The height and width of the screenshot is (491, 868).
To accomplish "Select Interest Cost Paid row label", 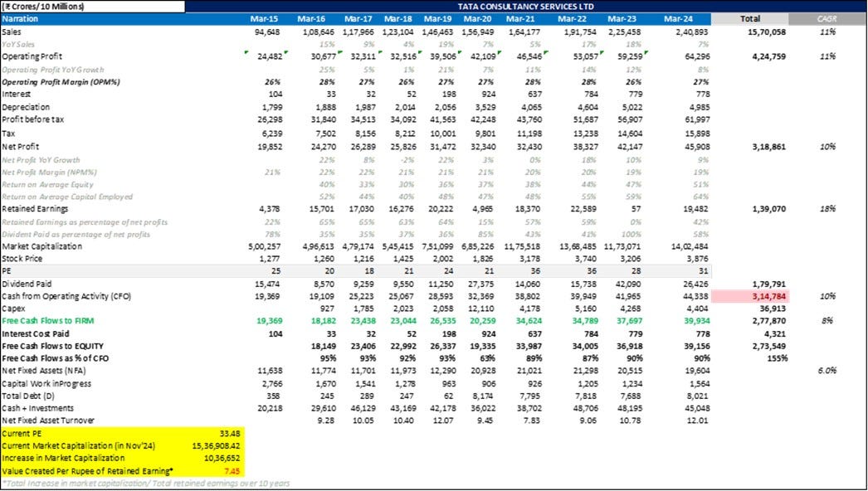I will pos(36,333).
